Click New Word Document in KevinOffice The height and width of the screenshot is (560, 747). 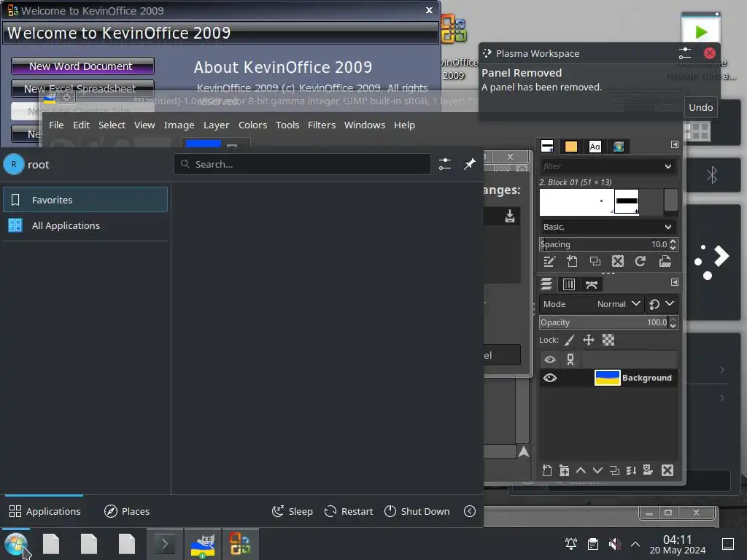tap(82, 66)
